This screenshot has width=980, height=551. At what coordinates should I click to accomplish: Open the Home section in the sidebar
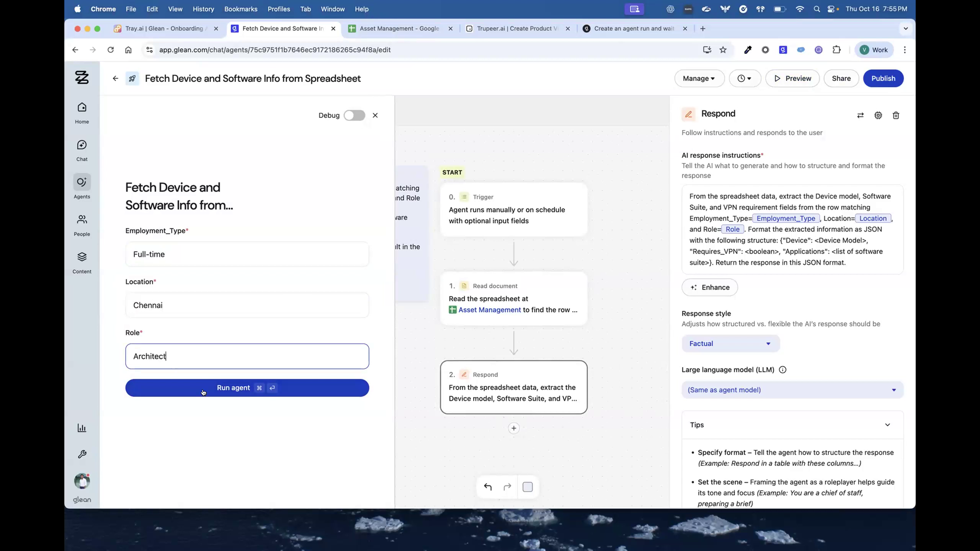[x=82, y=112]
